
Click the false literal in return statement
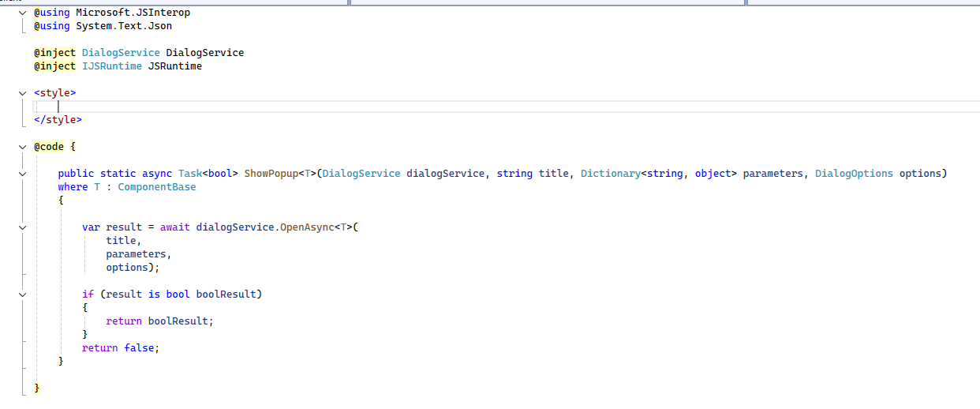pyautogui.click(x=139, y=348)
